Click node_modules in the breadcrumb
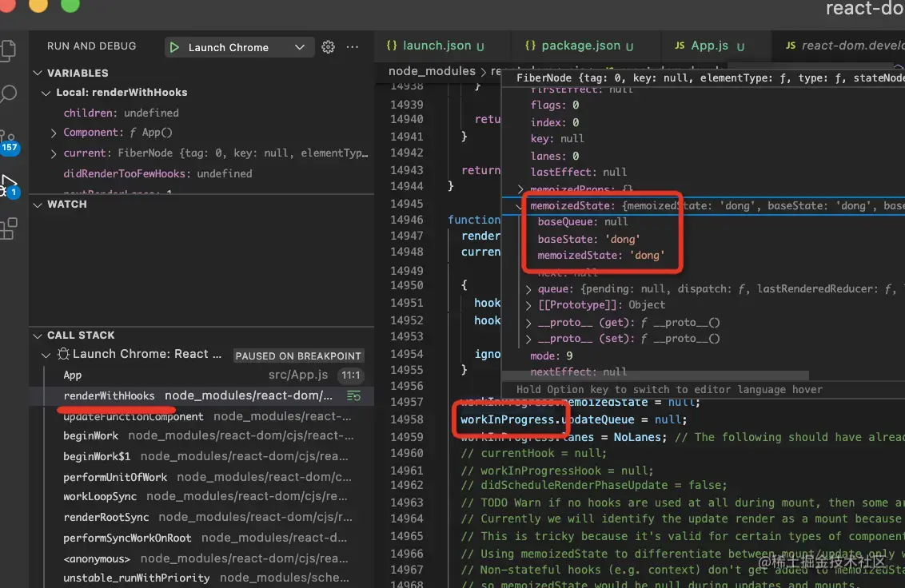 [432, 71]
